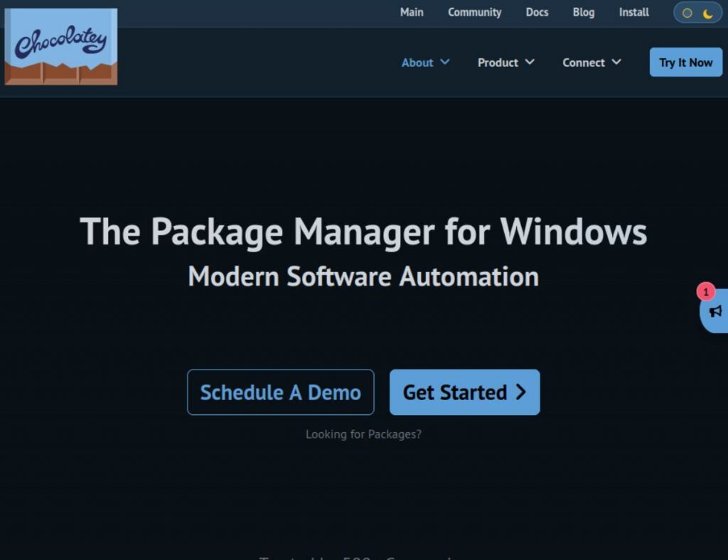This screenshot has width=728, height=560.
Task: Expand the About dropdown
Action: (x=424, y=63)
